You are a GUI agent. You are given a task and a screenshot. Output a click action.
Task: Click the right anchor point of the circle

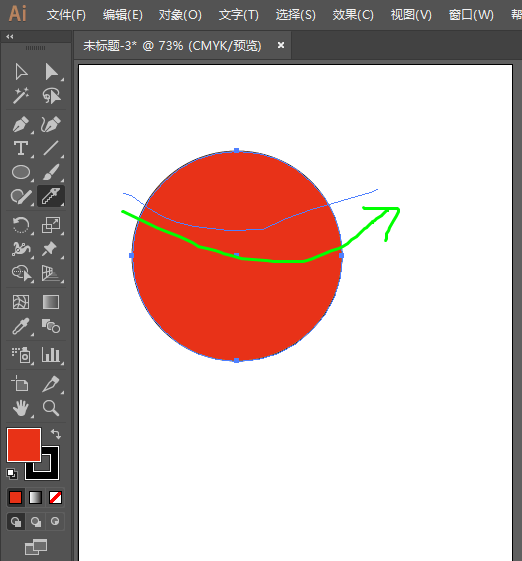coord(341,255)
